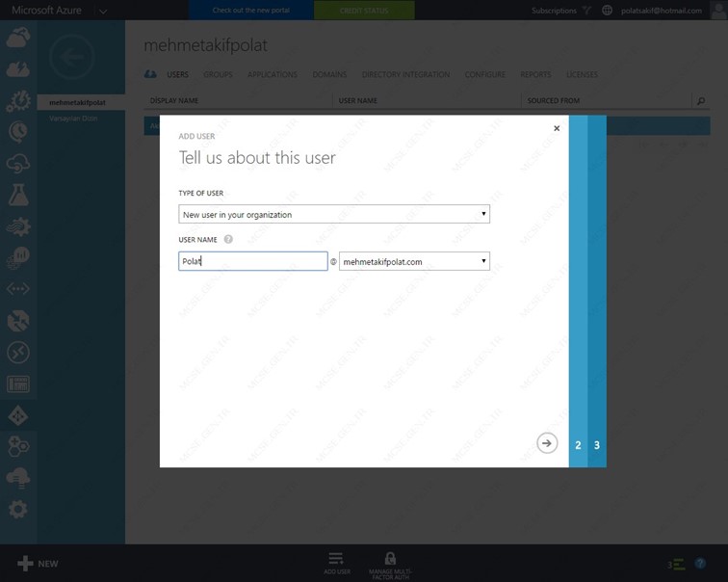Click Manage Multi-Factor Auth

pyautogui.click(x=390, y=566)
